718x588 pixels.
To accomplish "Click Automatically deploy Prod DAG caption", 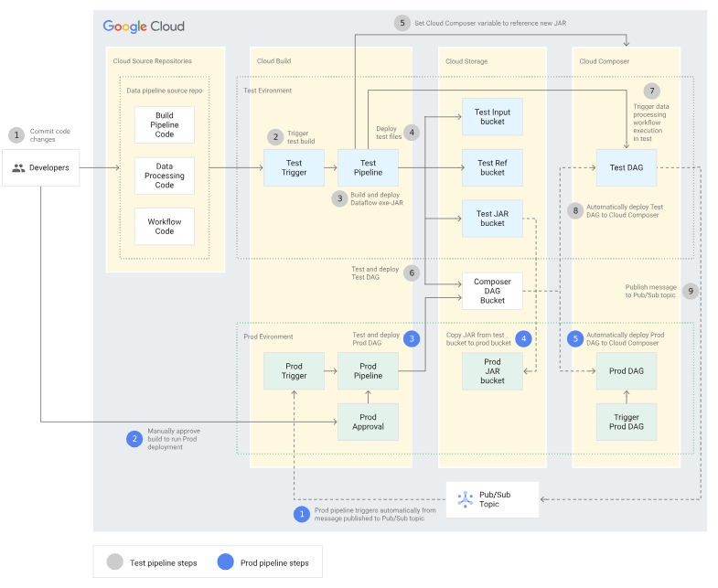I will click(625, 339).
